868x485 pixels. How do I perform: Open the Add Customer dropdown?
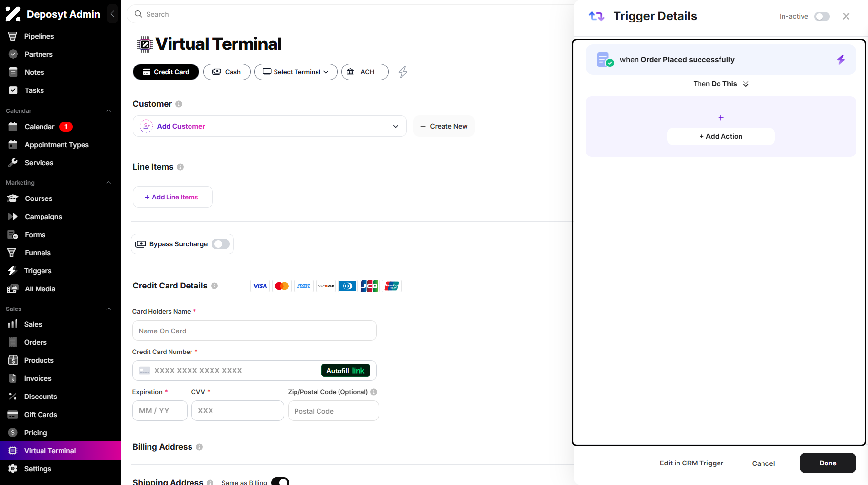[270, 126]
